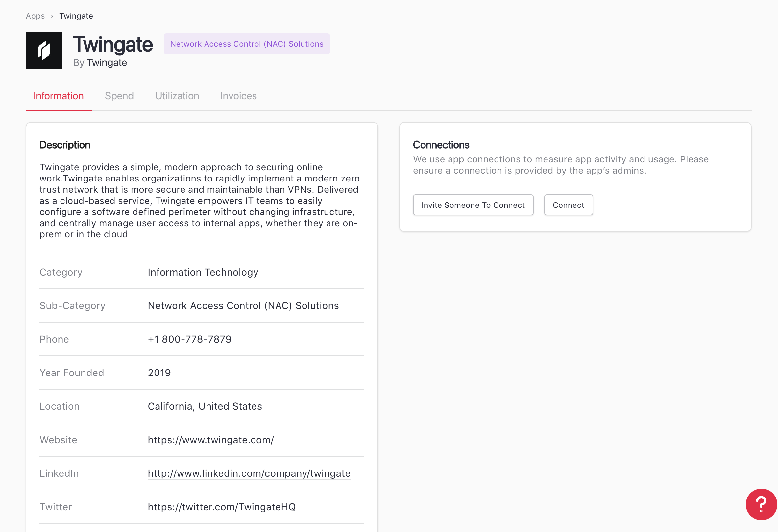Click the Twingate app logo
The width and height of the screenshot is (778, 532).
[44, 50]
